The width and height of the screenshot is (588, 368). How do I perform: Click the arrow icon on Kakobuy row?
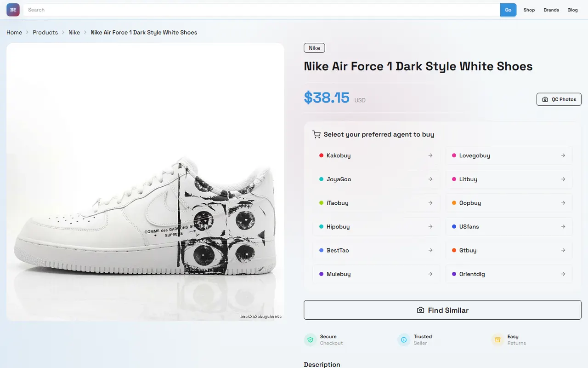[430, 155]
